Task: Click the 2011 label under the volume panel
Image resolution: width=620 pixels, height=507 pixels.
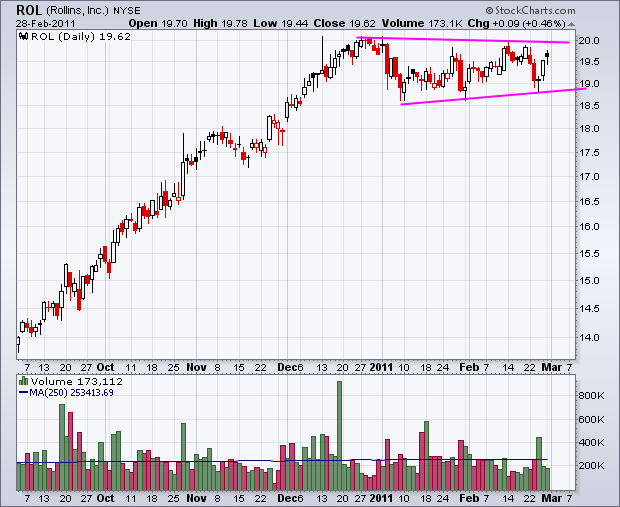Action: [381, 498]
